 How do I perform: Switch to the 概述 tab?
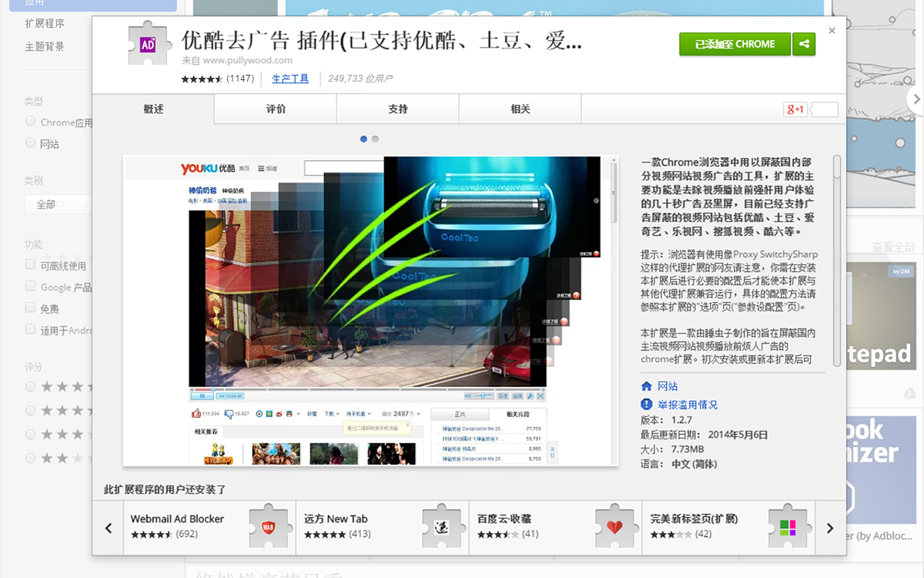(153, 109)
